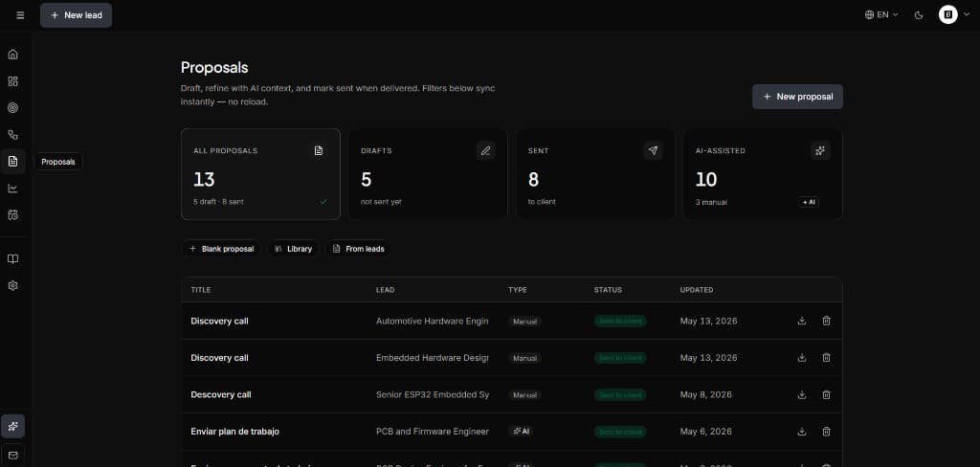This screenshot has height=467, width=980.
Task: Delete the Embedded Hardware Design proposal
Action: (826, 358)
